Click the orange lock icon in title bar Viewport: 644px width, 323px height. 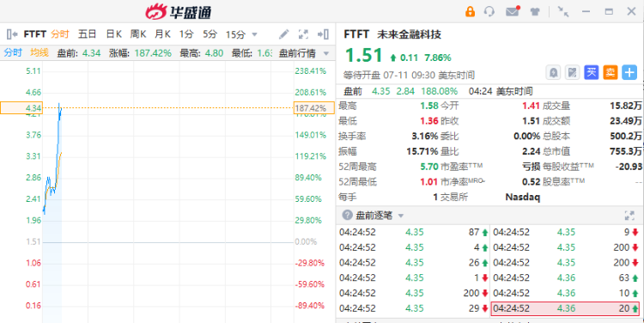tap(470, 11)
